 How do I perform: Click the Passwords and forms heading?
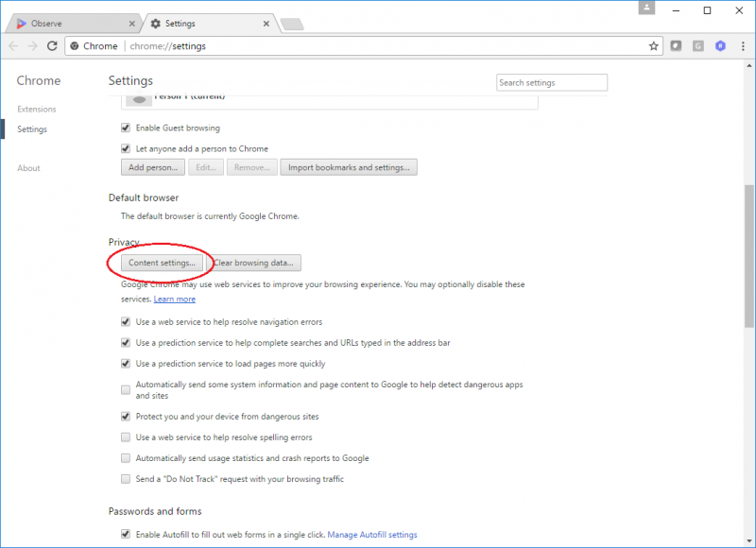click(x=155, y=511)
